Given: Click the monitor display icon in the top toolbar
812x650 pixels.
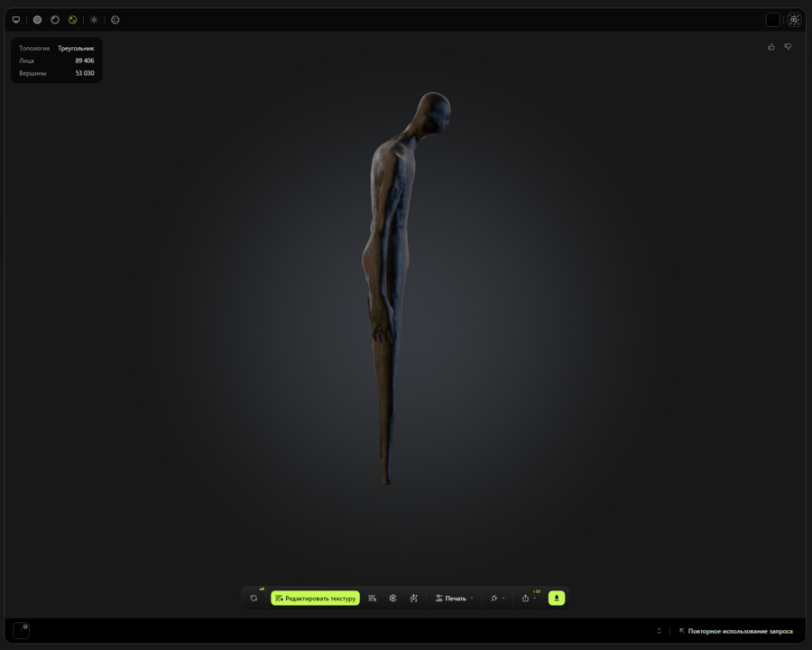Looking at the screenshot, I should pyautogui.click(x=16, y=20).
